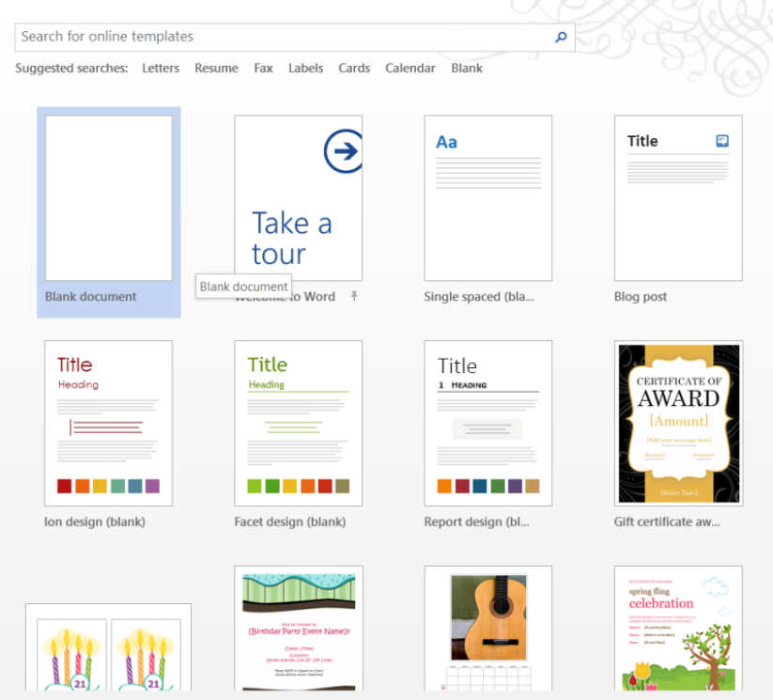Click the search magnifier icon
Image resolution: width=773 pixels, height=700 pixels.
tap(561, 38)
